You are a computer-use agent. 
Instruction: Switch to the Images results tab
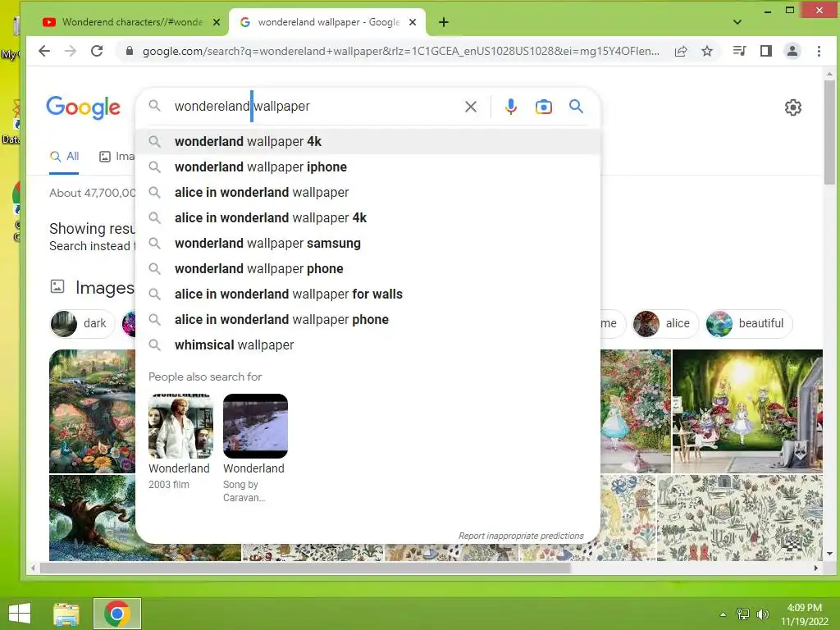[117, 157]
